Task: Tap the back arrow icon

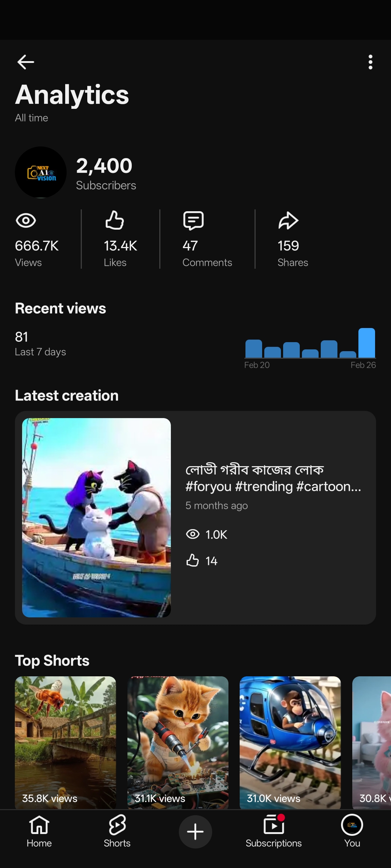Action: point(26,62)
